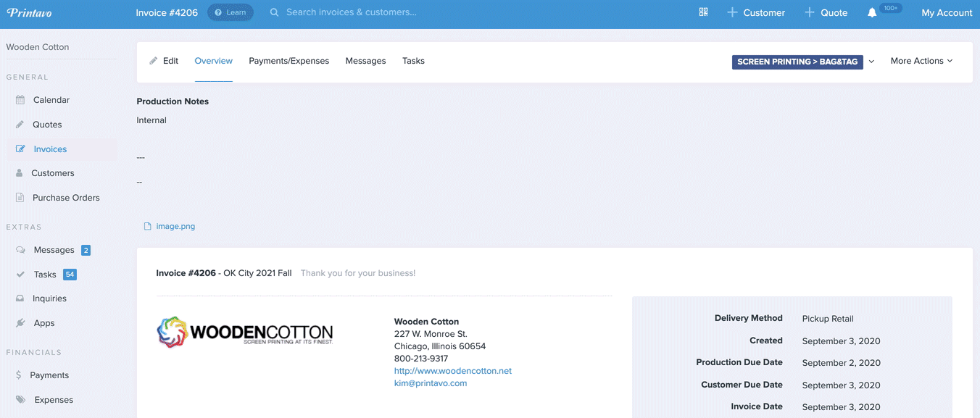Open sidebar Tasks with 54 badge
Viewport: 980px width, 418px height.
click(45, 275)
